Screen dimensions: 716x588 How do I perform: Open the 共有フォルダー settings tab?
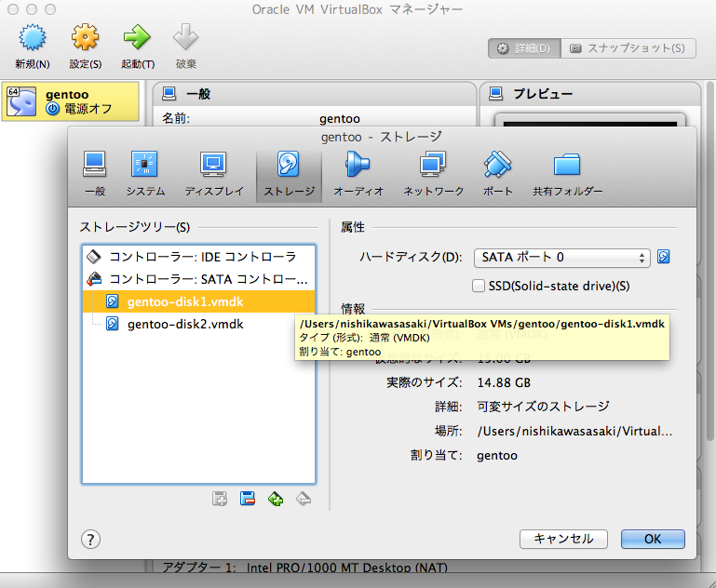[x=567, y=175]
